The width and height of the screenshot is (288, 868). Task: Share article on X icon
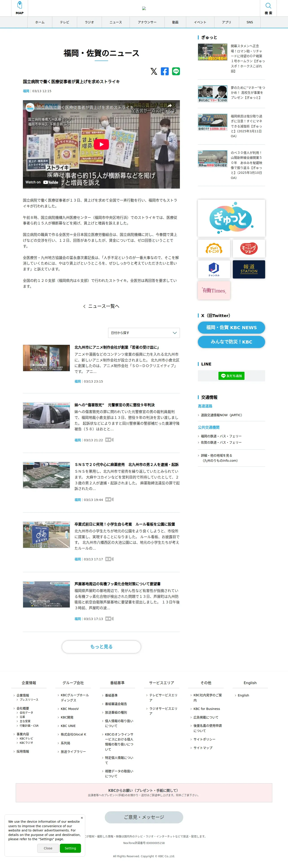point(154,71)
